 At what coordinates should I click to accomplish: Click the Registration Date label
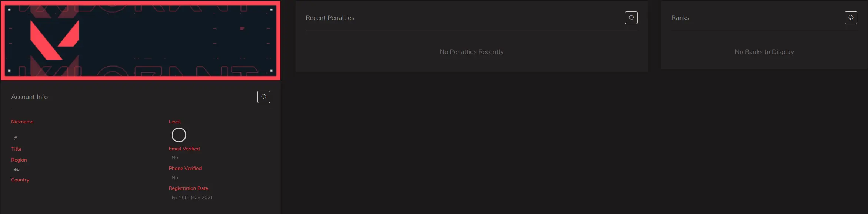point(188,188)
